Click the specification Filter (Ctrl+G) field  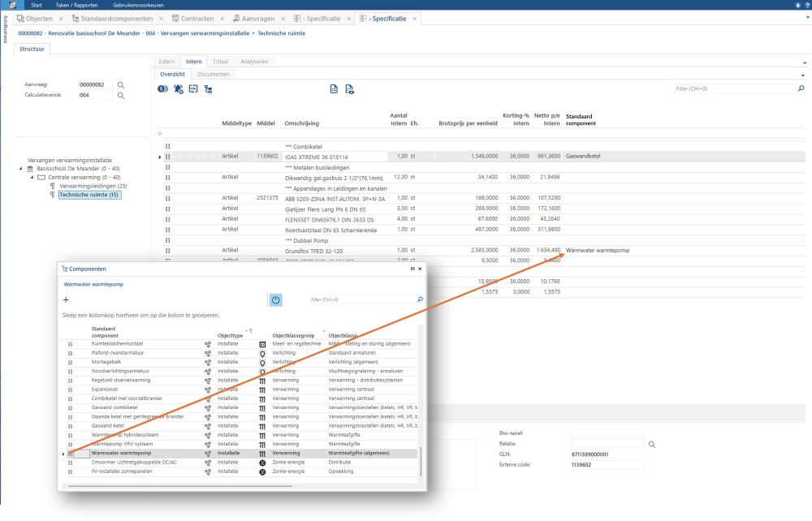tap(736, 88)
